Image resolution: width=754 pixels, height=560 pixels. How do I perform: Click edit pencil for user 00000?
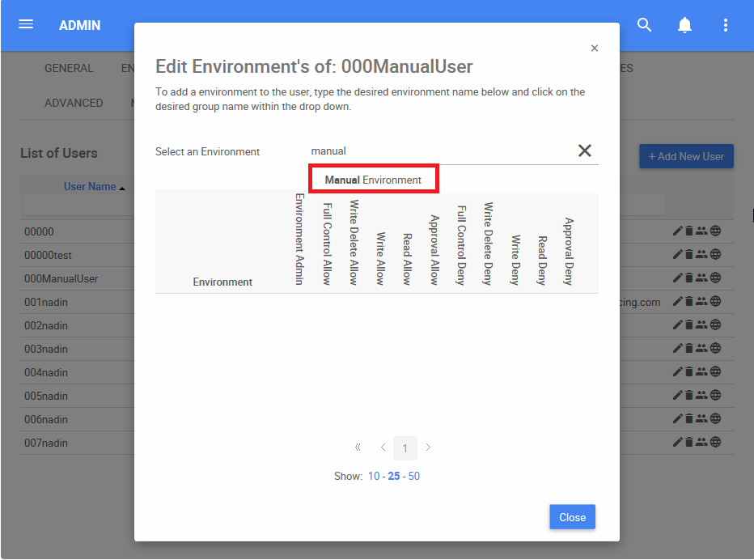[x=678, y=231]
